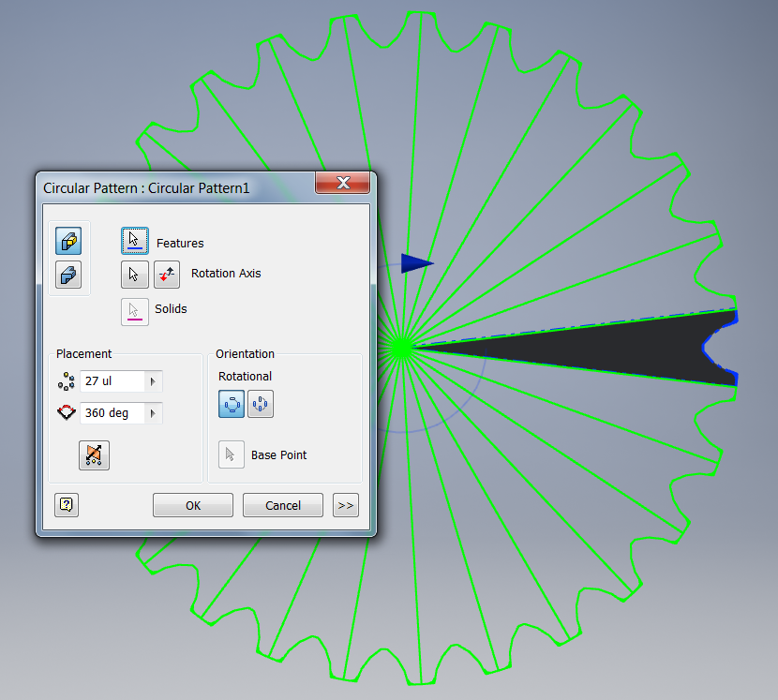Open flyout arrow beside 360 deg
778x700 pixels.
pos(154,412)
